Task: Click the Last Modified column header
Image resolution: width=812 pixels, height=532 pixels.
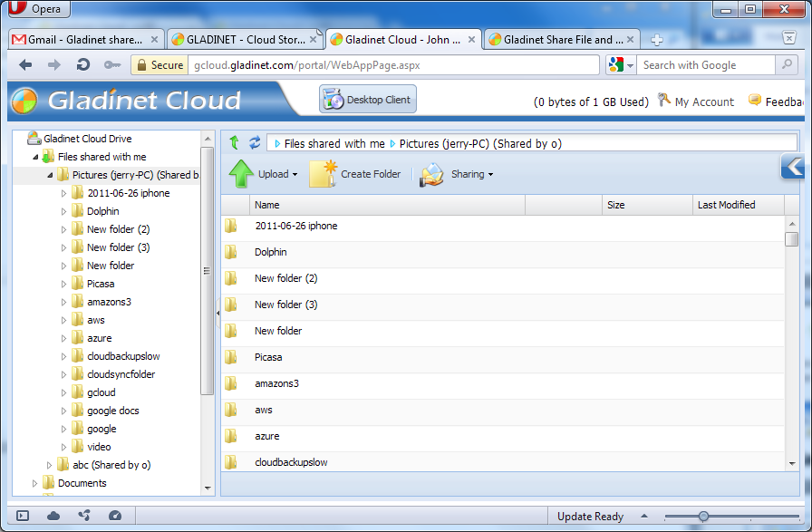Action: coord(739,205)
